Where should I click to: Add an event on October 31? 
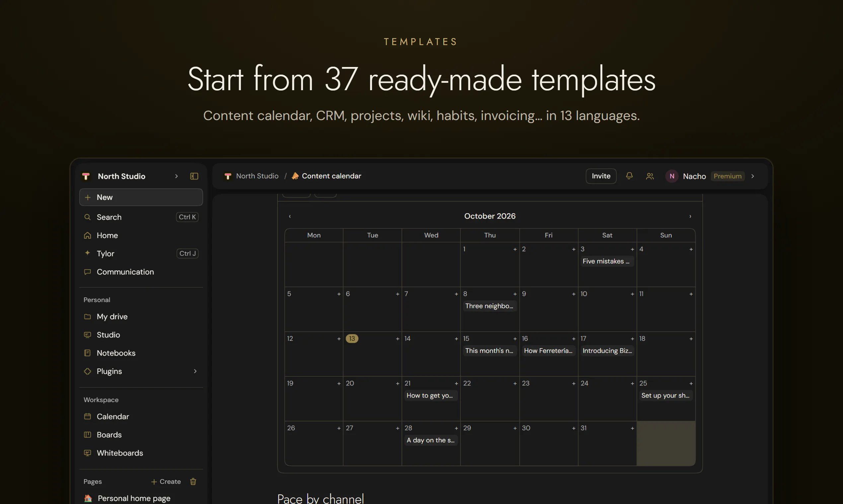coord(632,428)
